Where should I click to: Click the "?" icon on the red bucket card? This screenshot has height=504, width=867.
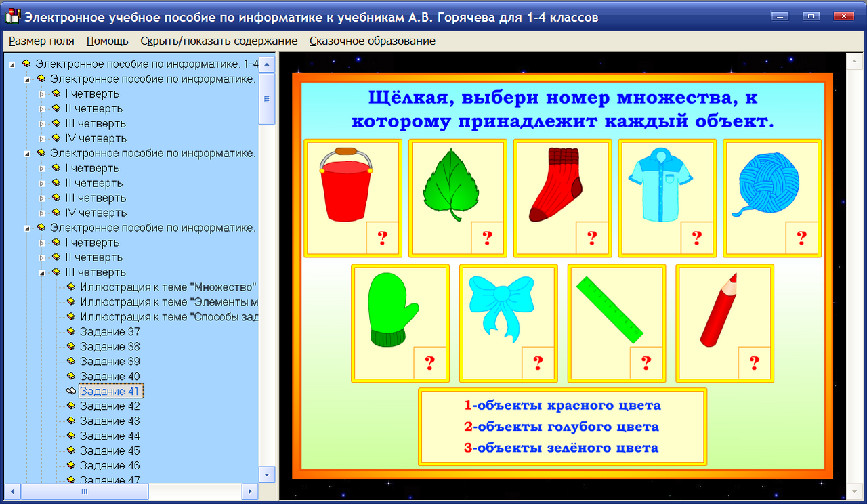click(x=381, y=238)
